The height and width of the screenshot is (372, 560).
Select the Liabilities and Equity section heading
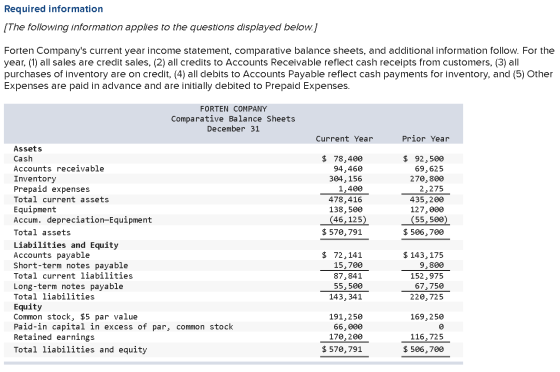tap(66, 245)
